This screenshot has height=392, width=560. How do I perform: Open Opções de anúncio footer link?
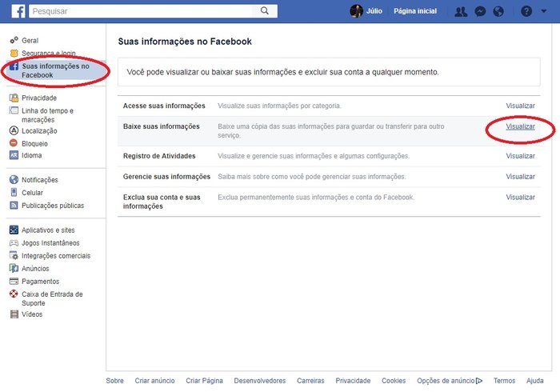[x=450, y=381]
